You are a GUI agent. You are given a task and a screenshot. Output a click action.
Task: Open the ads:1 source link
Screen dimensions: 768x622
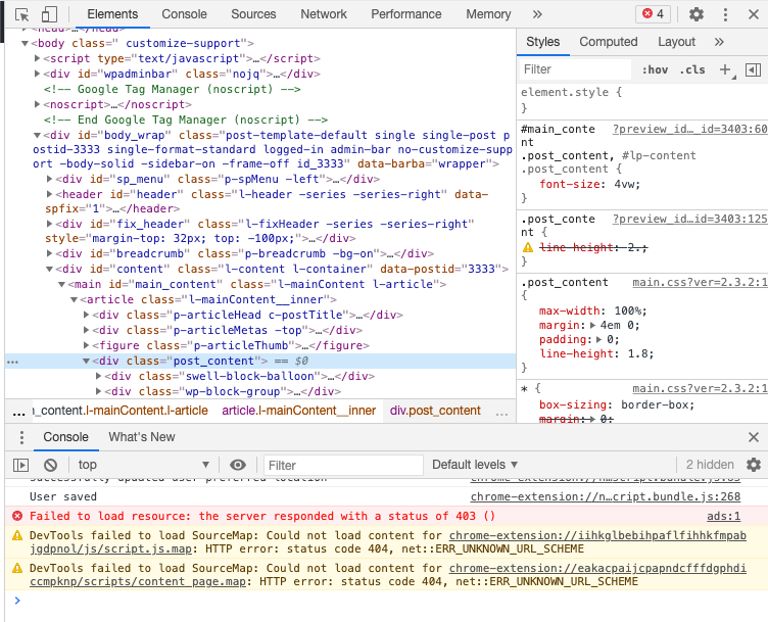723,516
